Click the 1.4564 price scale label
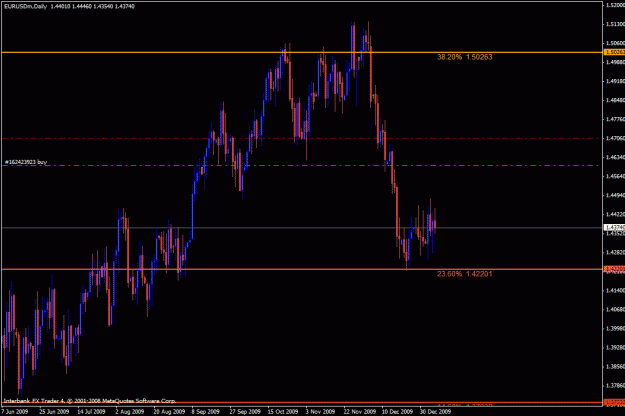This screenshot has height=416, width=625. [615, 176]
